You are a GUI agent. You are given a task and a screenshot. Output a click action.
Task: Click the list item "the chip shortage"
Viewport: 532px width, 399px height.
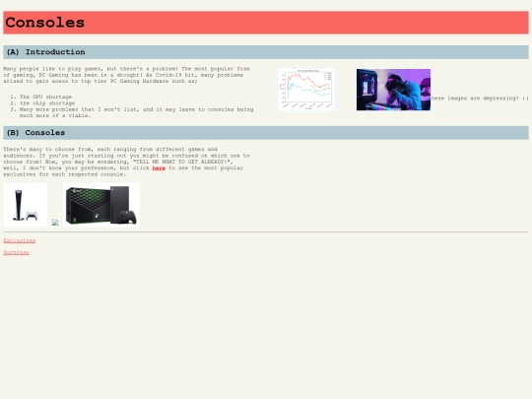47,103
